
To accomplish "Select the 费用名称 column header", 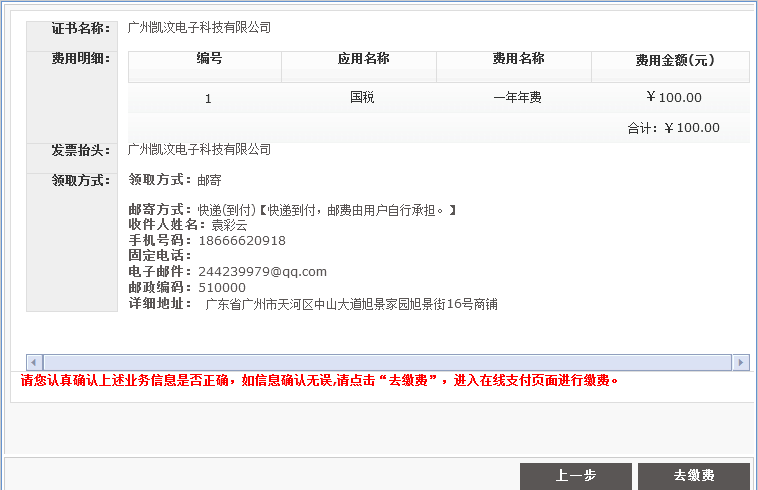I will tap(514, 66).
